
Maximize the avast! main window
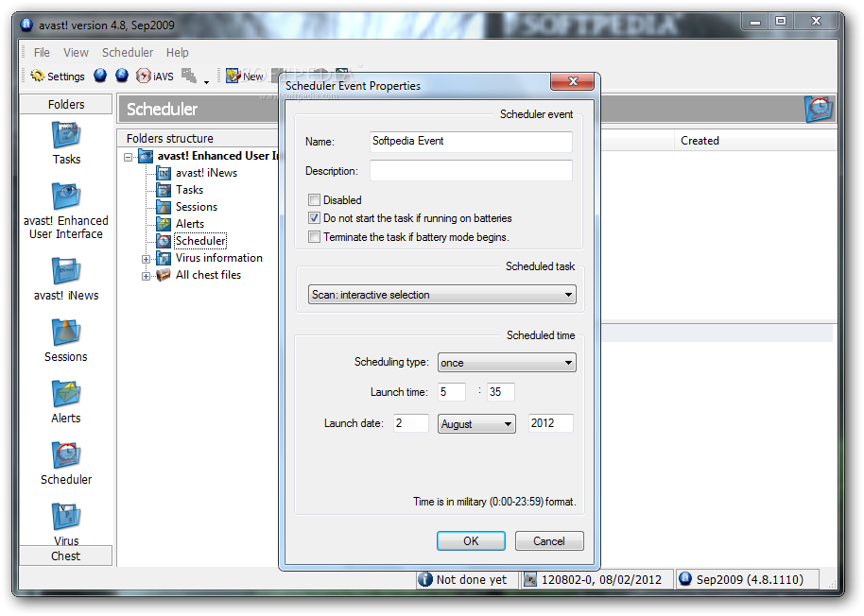(x=781, y=21)
